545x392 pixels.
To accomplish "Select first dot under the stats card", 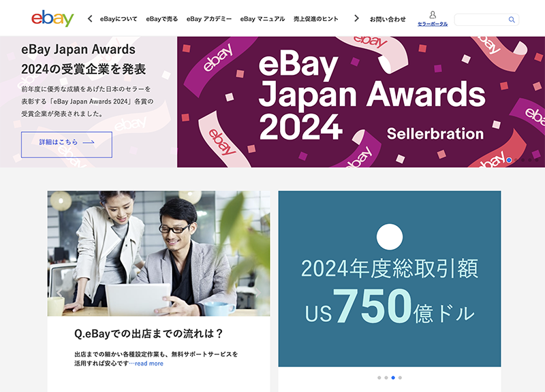I will click(x=379, y=378).
